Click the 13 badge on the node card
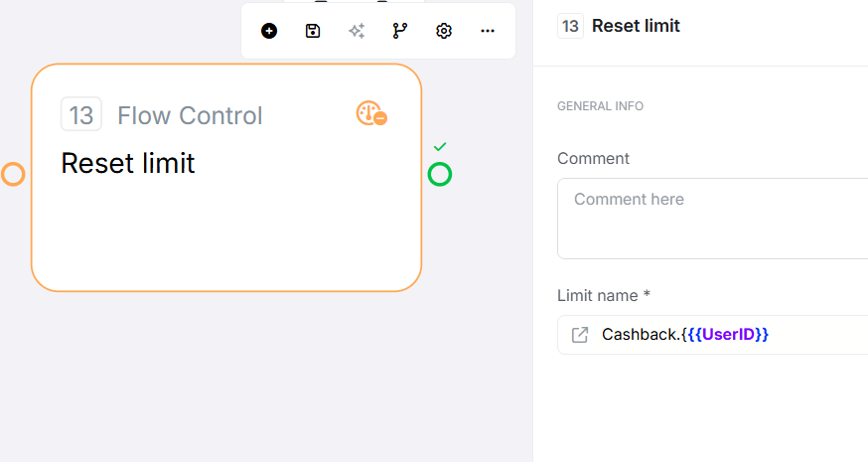The image size is (868, 462). pyautogui.click(x=81, y=115)
